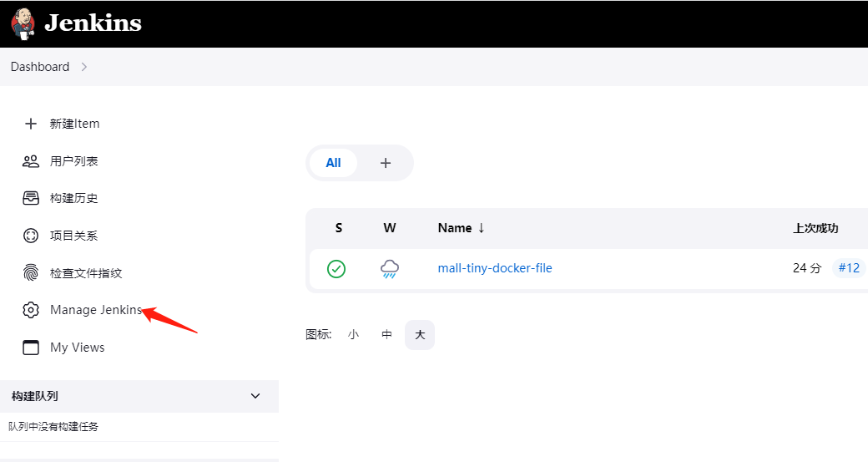Screen dimensions: 868x462
Task: Click the inbox icon for 构建历史
Action: click(31, 198)
